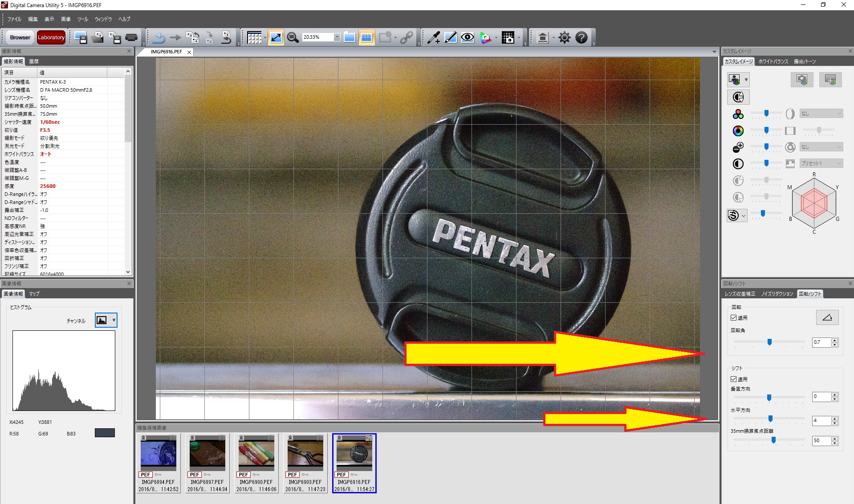This screenshot has width=854, height=504.
Task: Click the fit-to-window diagonal arrows icon
Action: (276, 37)
